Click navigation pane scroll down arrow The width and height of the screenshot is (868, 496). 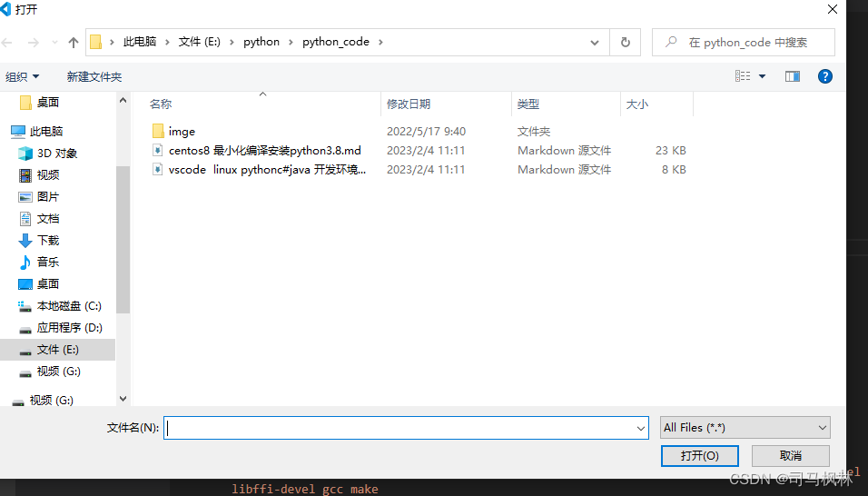(123, 399)
